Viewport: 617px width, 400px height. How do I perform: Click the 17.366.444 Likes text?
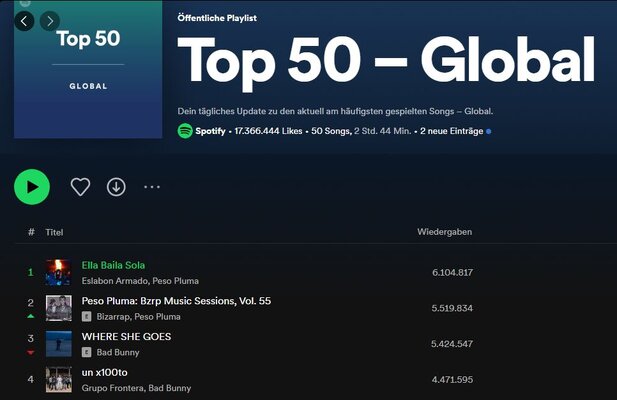(268, 131)
